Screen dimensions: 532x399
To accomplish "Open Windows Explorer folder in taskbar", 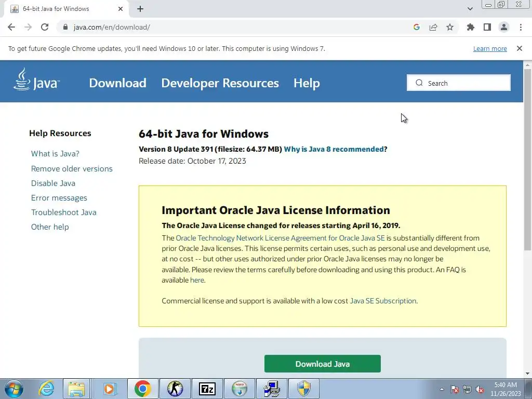I will click(76, 389).
